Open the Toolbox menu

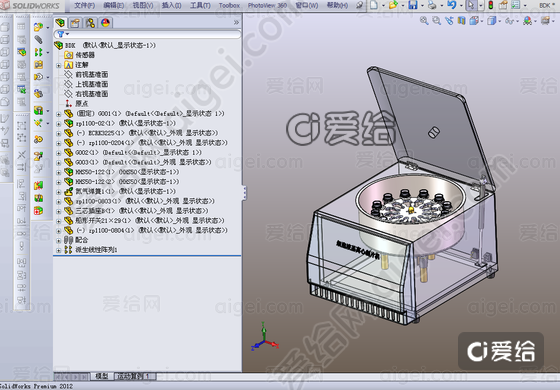tap(229, 5)
